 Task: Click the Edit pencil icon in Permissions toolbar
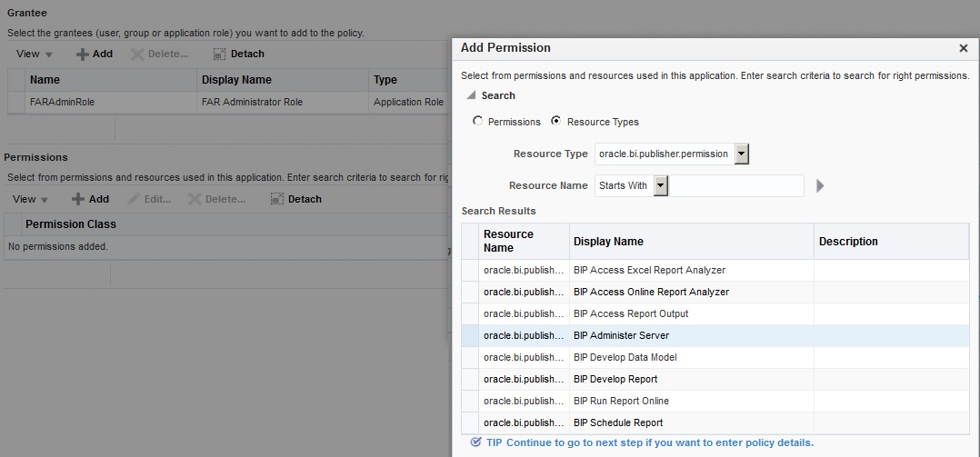click(x=133, y=200)
